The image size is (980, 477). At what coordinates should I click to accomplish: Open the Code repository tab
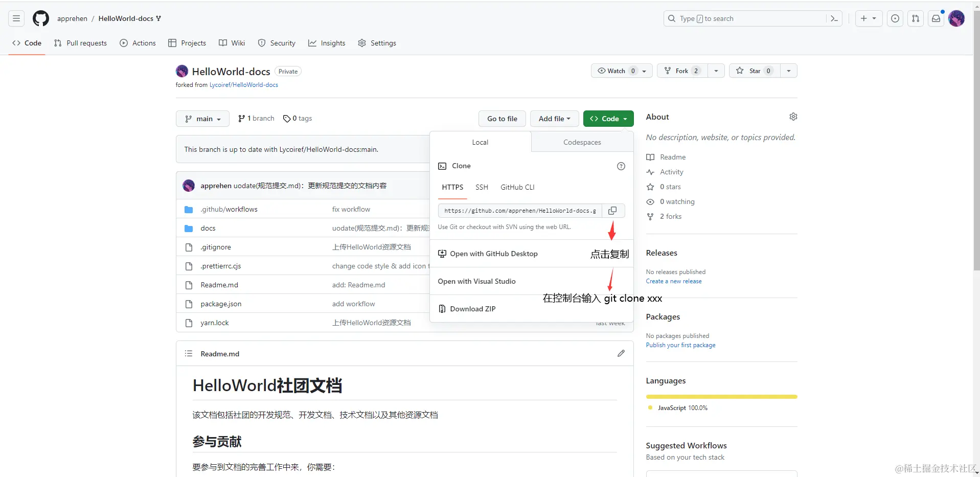click(27, 43)
